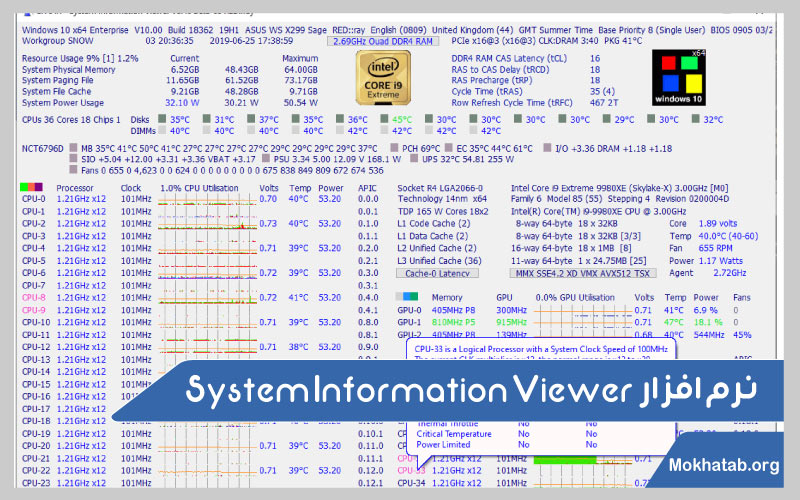The width and height of the screenshot is (800, 500).
Task: Click the Socket R4 LGA2066-0 text
Action: [x=440, y=188]
